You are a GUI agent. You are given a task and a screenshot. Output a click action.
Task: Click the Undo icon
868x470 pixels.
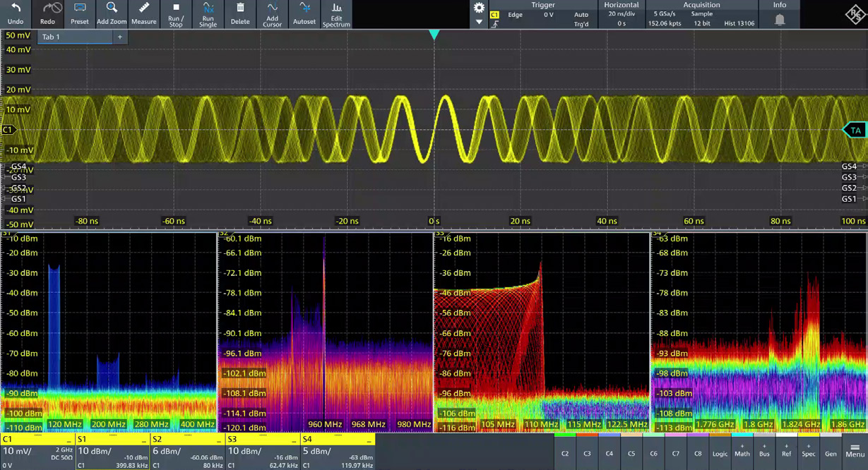click(16, 13)
